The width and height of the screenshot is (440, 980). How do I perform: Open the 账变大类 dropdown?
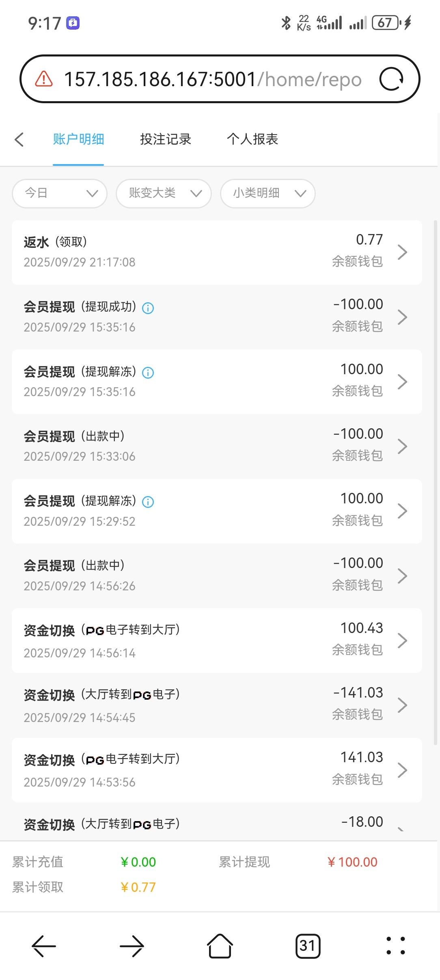pyautogui.click(x=164, y=193)
